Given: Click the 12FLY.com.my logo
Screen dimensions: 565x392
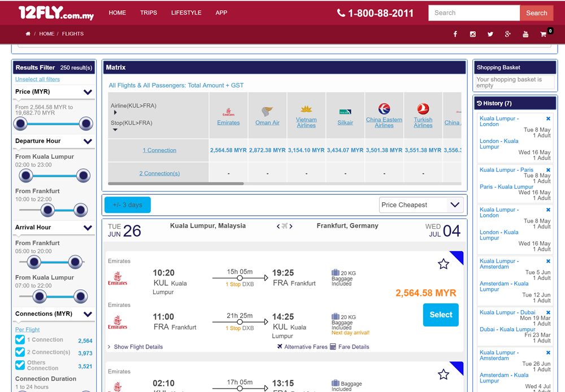Looking at the screenshot, I should [56, 13].
